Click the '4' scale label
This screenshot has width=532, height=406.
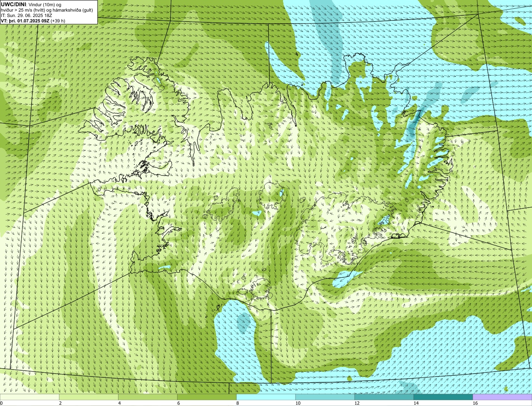coord(119,403)
